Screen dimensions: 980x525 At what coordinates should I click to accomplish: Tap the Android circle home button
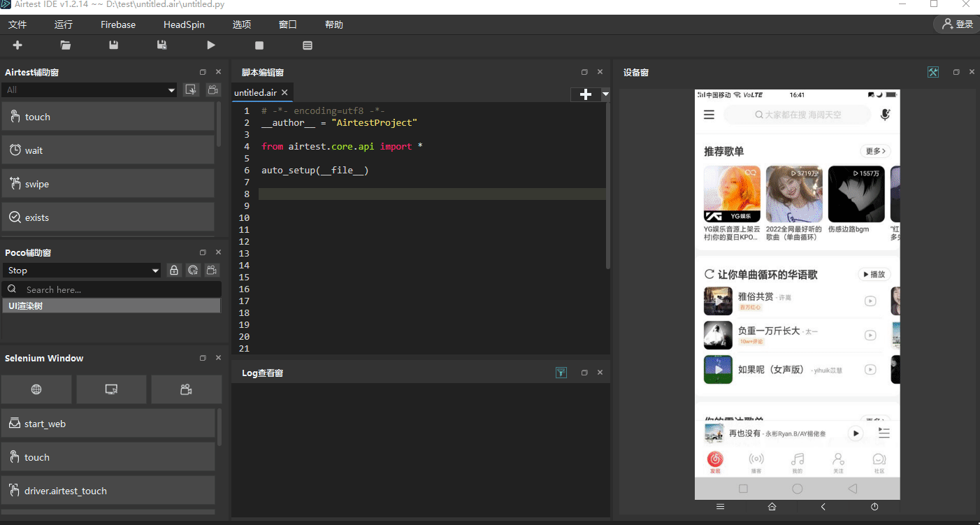[x=798, y=489]
